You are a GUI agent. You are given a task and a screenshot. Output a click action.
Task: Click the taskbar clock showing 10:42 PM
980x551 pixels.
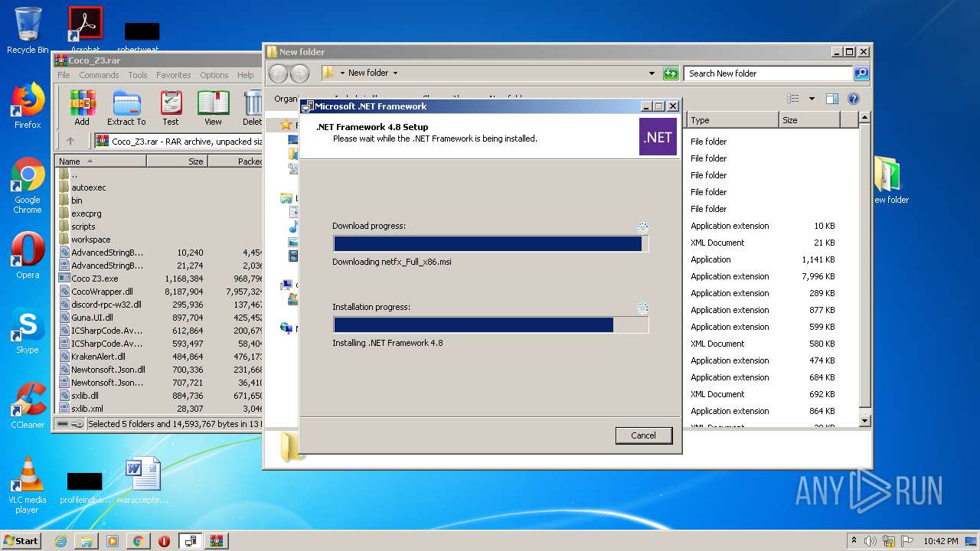pos(940,541)
